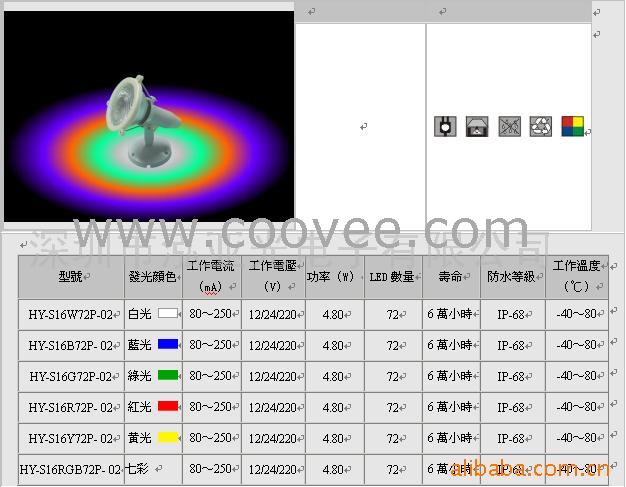Click the spotlight beam icon
This screenshot has height=487, width=626.
(477, 127)
